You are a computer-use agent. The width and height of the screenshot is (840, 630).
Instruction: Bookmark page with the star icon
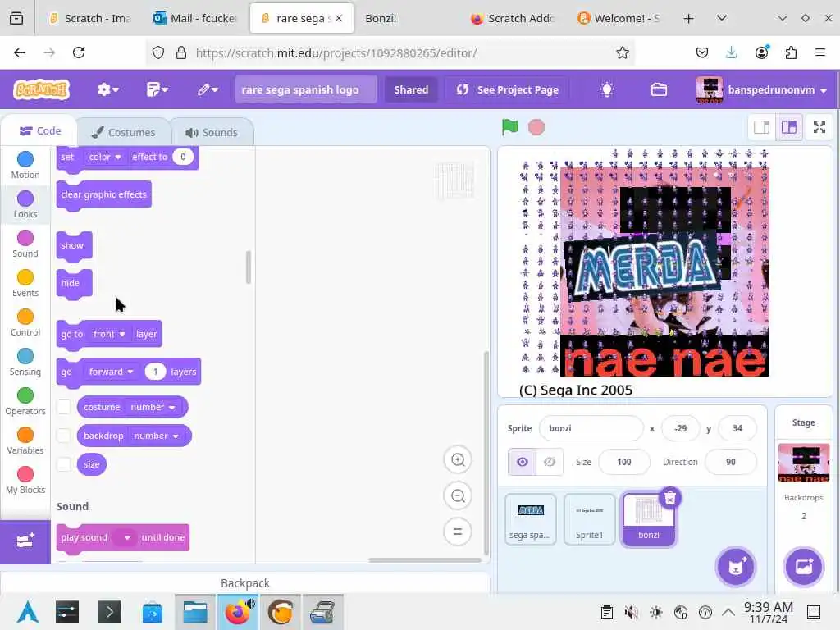pos(622,52)
